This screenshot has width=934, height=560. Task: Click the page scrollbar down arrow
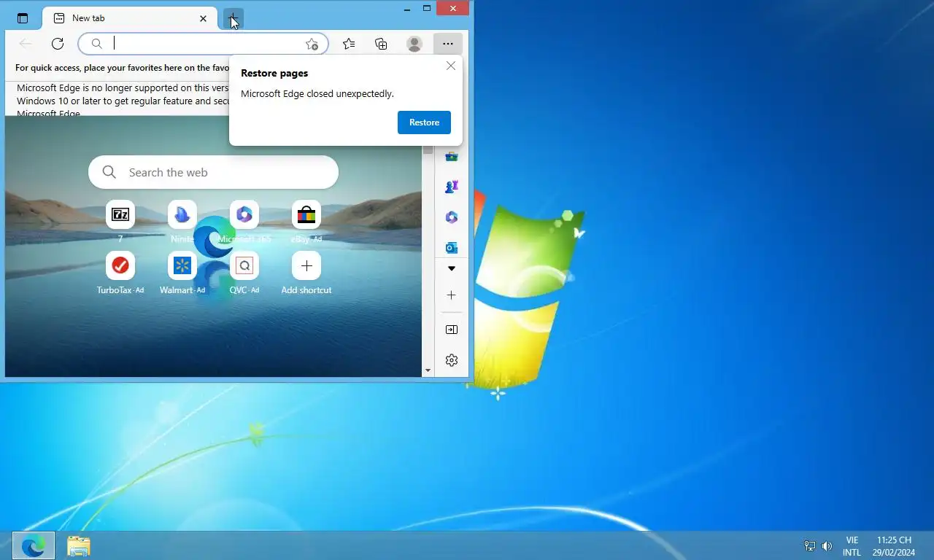(x=428, y=371)
